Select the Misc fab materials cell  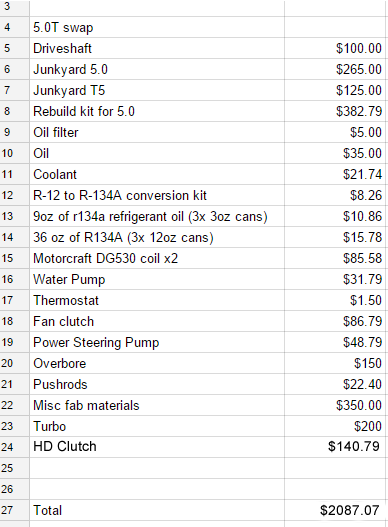(x=157, y=405)
